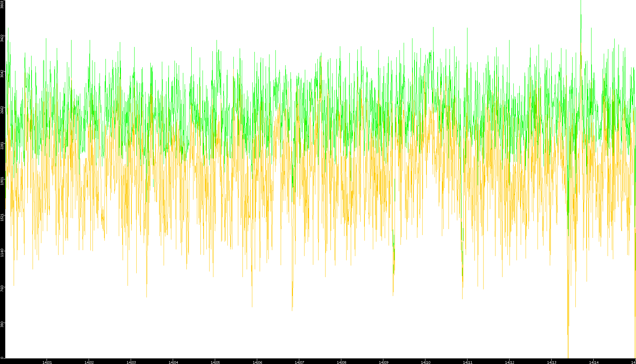Click the 3803 value on vertical axis
The width and height of the screenshot is (636, 364).
[x=2, y=4]
